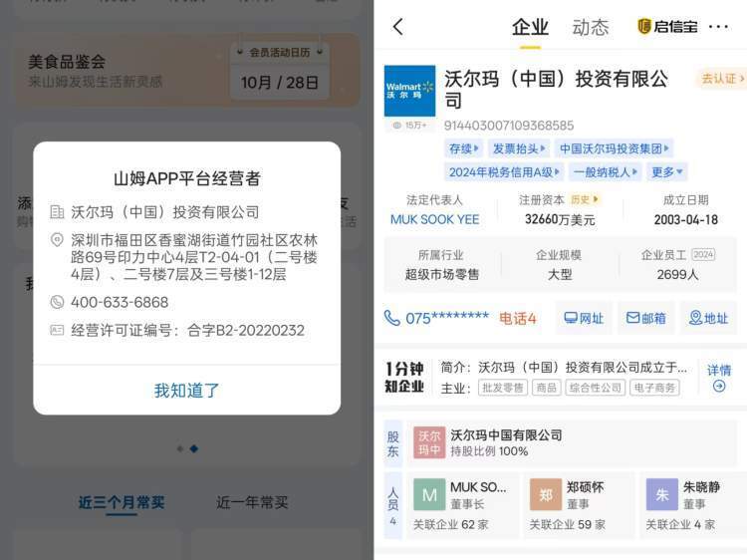Screen dimensions: 747x560
Task: Select the 批发零售 business tag
Action: [x=503, y=388]
